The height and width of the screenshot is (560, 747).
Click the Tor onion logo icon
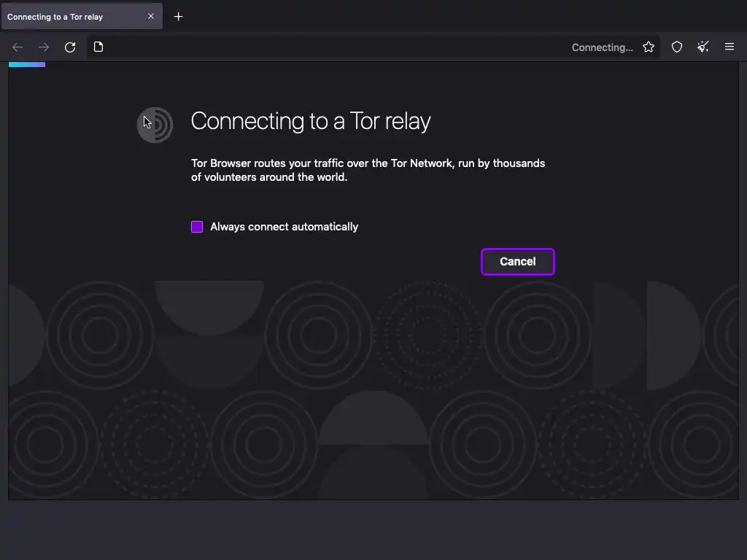155,125
